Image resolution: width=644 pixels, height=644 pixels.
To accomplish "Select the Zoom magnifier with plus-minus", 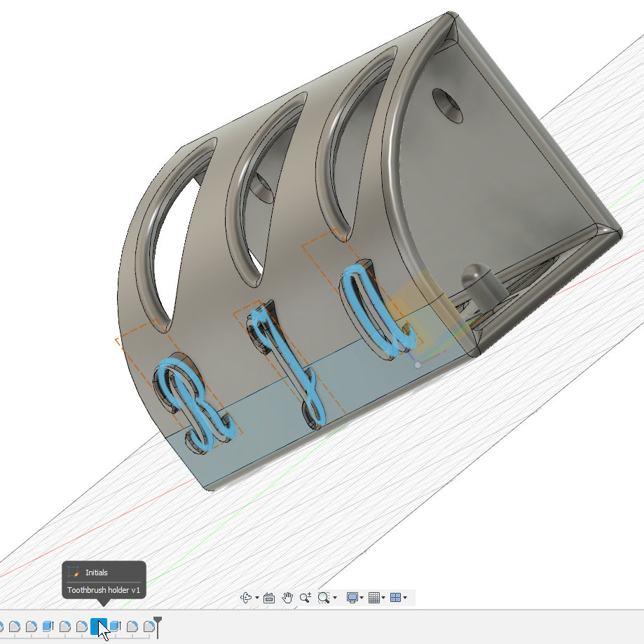I will (305, 598).
